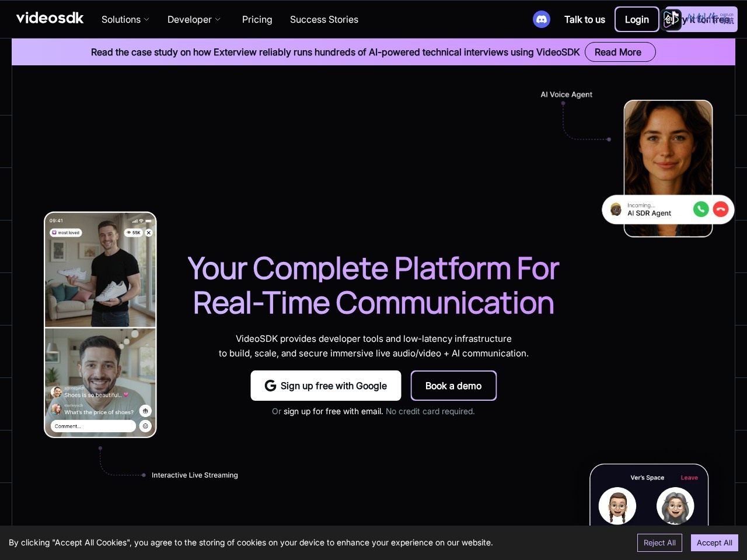Accept all cookies
The width and height of the screenshot is (747, 560).
tap(714, 542)
